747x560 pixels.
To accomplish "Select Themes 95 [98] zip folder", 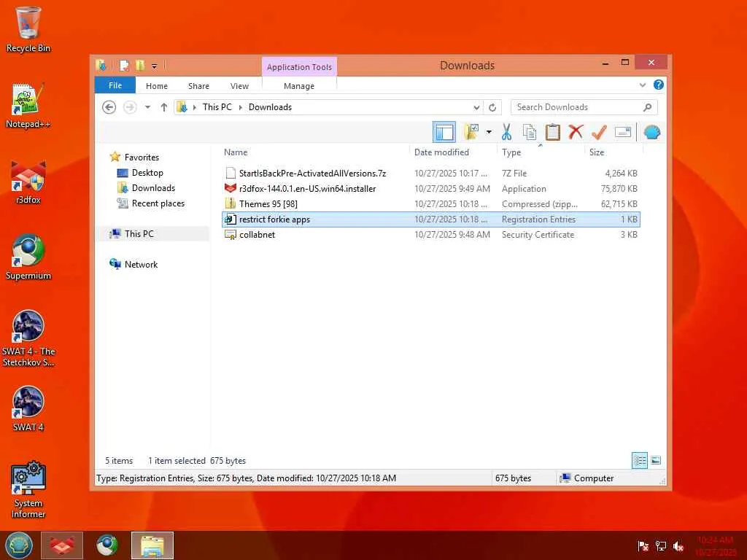I will 431,204.
